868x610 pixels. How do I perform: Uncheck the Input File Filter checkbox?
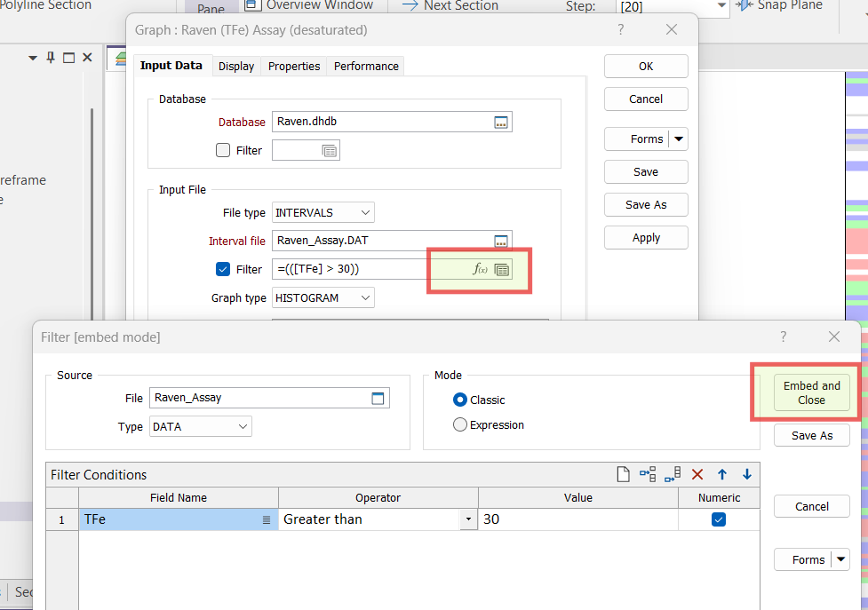(223, 269)
